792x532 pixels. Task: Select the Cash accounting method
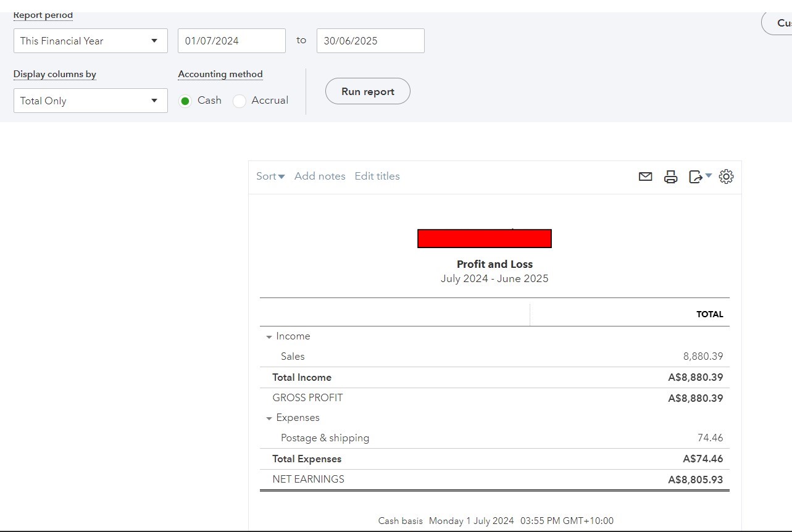[x=185, y=100]
